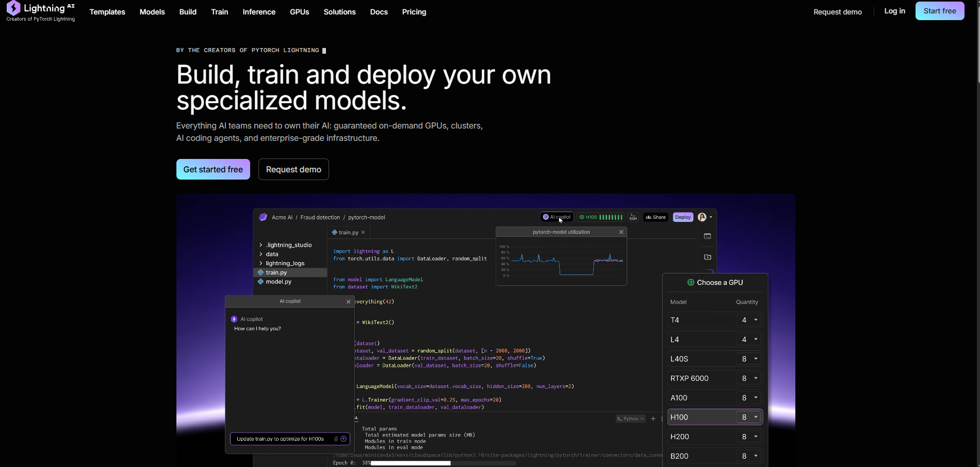The height and width of the screenshot is (467, 980).
Task: Open the RTXP 6000 quantity dropdown
Action: pyautogui.click(x=748, y=378)
